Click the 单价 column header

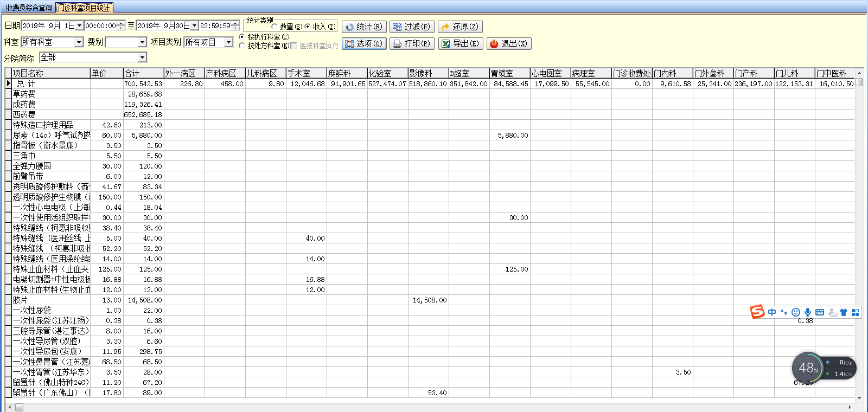(x=107, y=73)
